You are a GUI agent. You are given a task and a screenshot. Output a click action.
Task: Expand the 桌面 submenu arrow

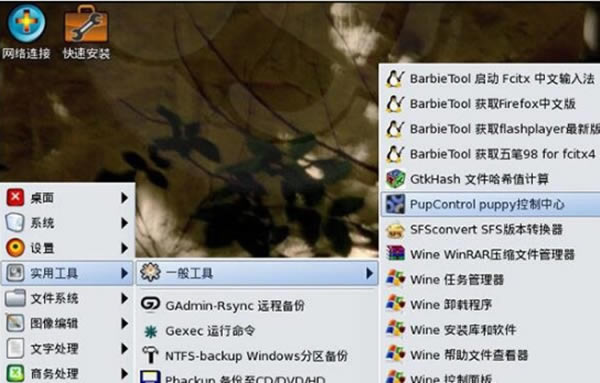tap(124, 198)
